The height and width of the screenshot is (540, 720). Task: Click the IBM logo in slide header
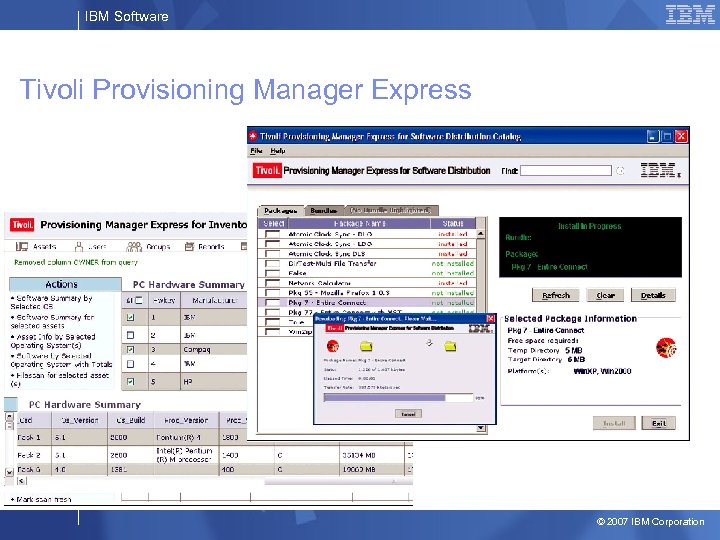coord(690,14)
